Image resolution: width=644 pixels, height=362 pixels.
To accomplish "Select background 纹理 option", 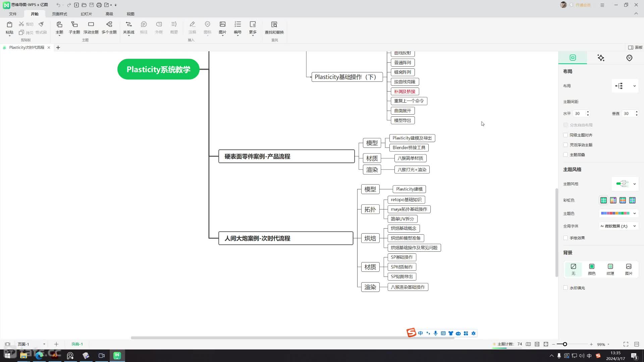I will point(610,269).
